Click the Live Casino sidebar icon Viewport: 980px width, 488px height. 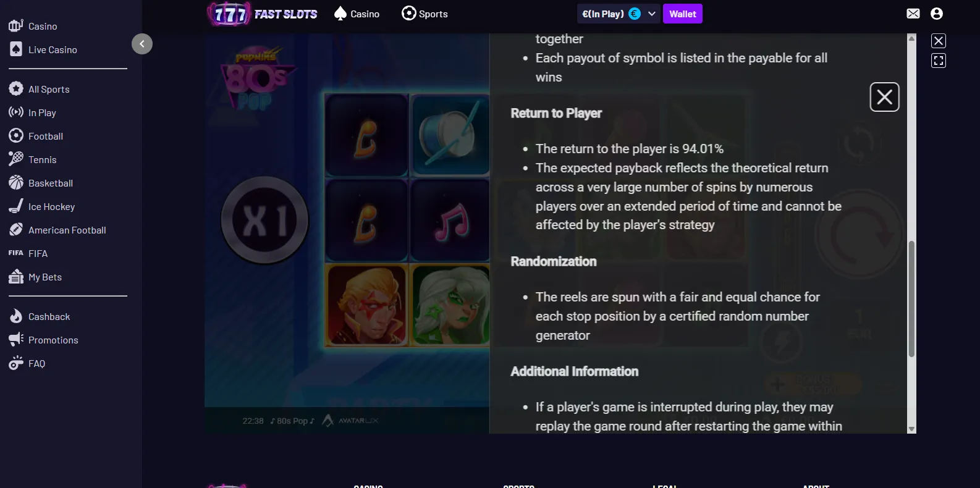click(x=16, y=49)
